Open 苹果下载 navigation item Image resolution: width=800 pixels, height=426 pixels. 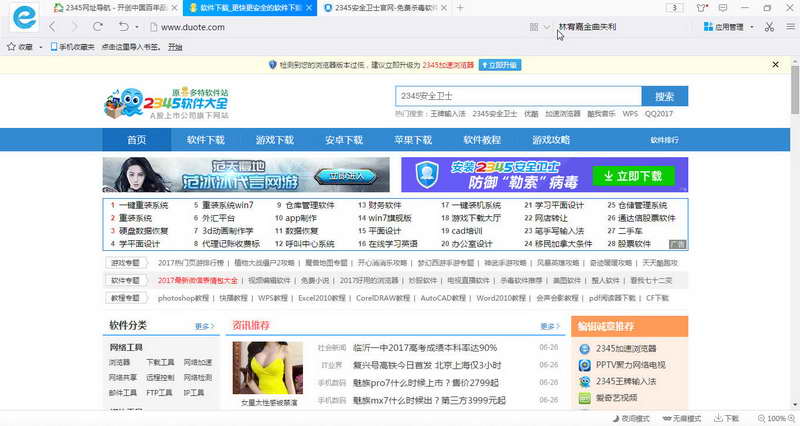click(413, 140)
